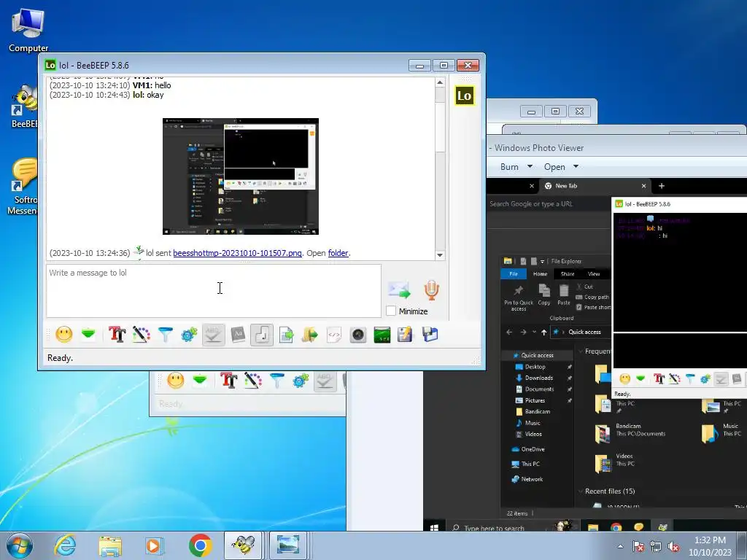Screen dimensions: 747x560
Task: Record a voice message with the microphone icon
Action: (431, 289)
